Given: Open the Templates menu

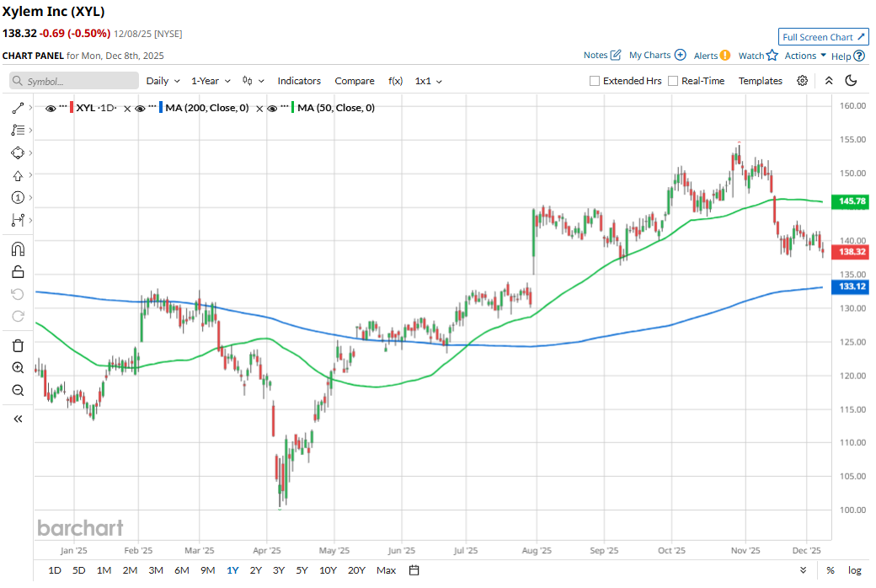Looking at the screenshot, I should [x=761, y=81].
